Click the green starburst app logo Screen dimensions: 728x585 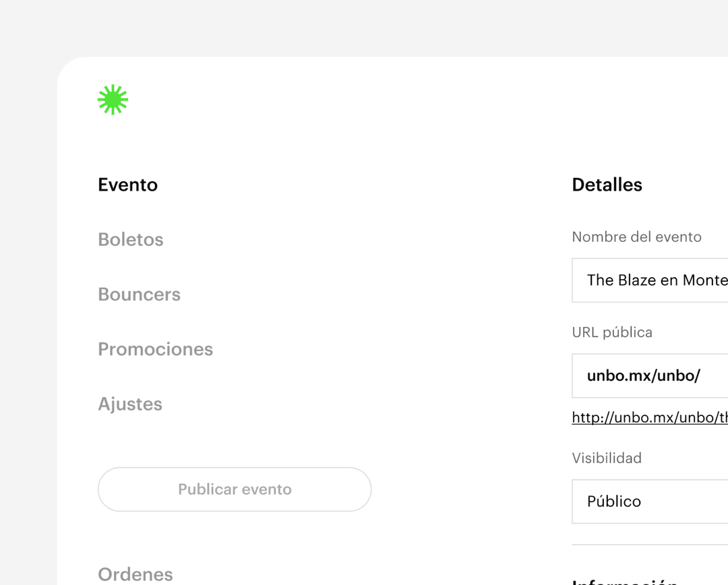point(113,99)
